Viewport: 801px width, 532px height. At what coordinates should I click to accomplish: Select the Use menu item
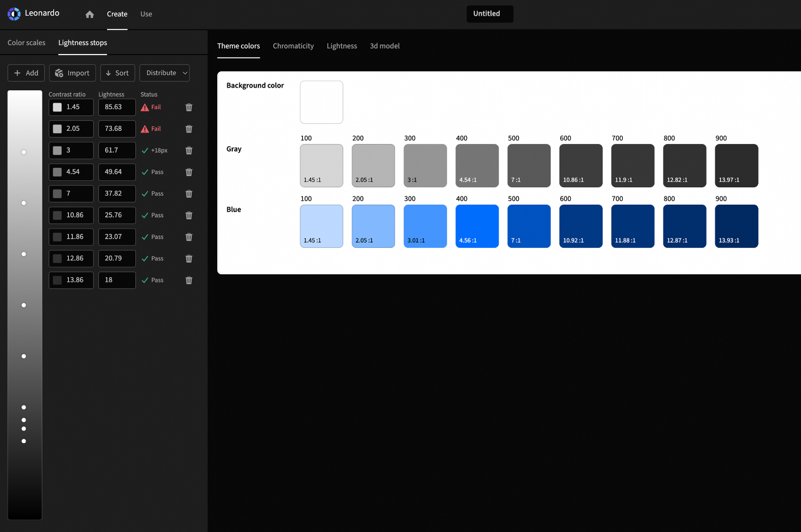(146, 14)
